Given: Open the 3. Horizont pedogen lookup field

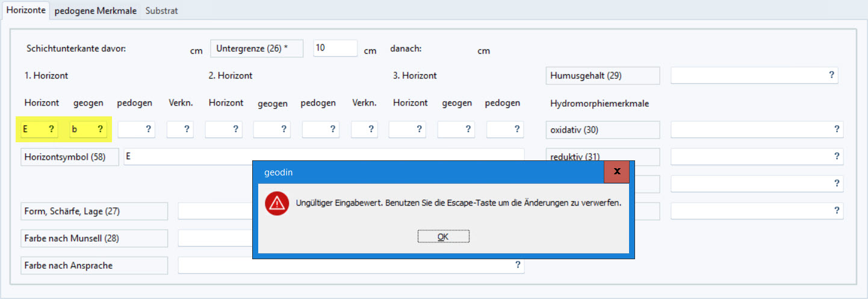Looking at the screenshot, I should 506,129.
